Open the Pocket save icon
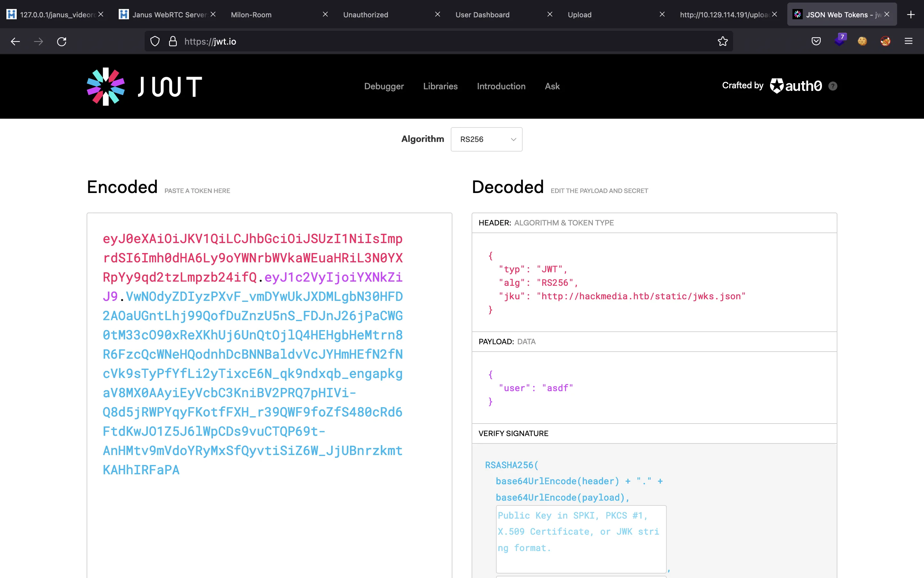 [816, 41]
